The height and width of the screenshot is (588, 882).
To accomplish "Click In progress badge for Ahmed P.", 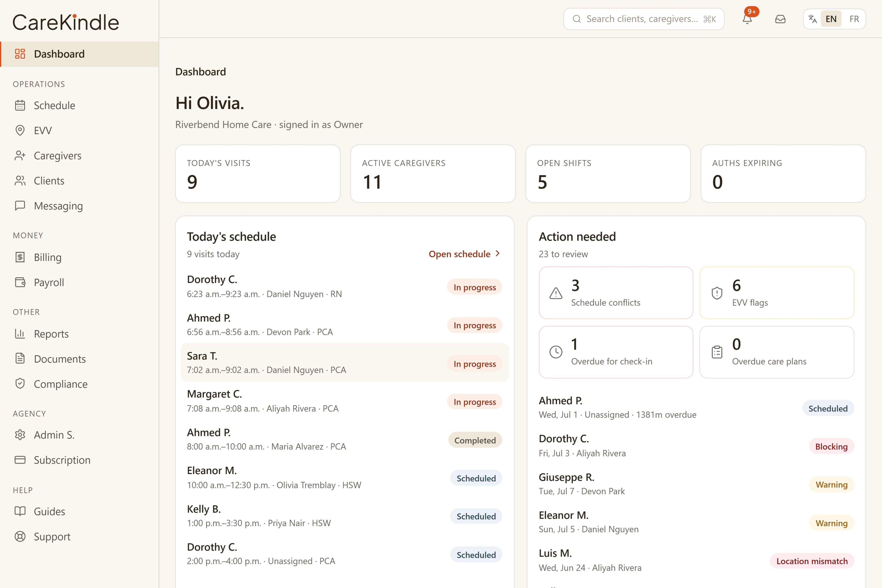I will [x=474, y=325].
